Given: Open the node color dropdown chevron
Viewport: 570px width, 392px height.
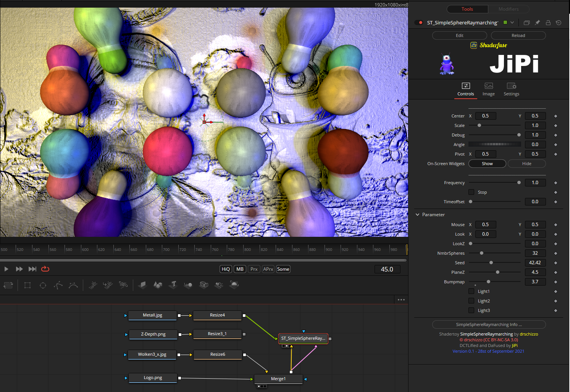Looking at the screenshot, I should [512, 22].
